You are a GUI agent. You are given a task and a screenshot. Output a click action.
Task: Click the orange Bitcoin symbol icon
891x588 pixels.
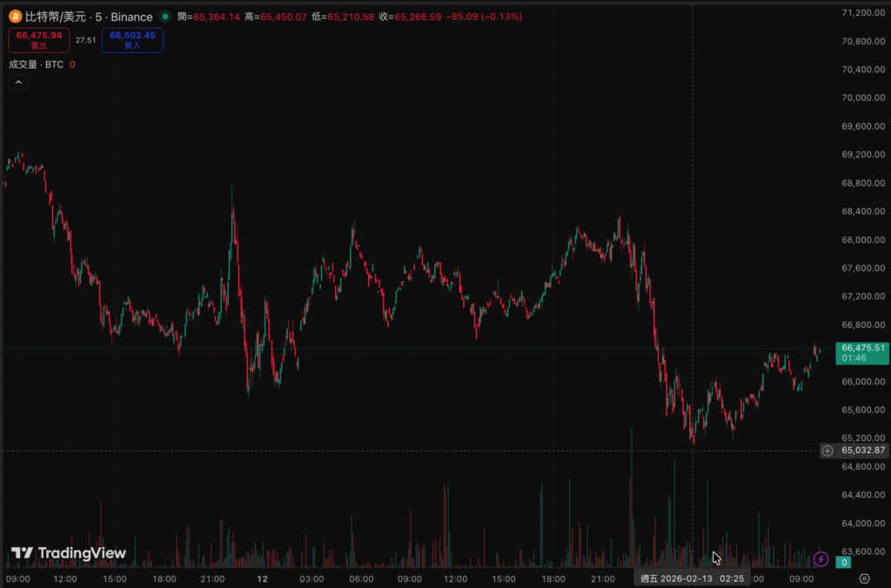click(x=15, y=17)
